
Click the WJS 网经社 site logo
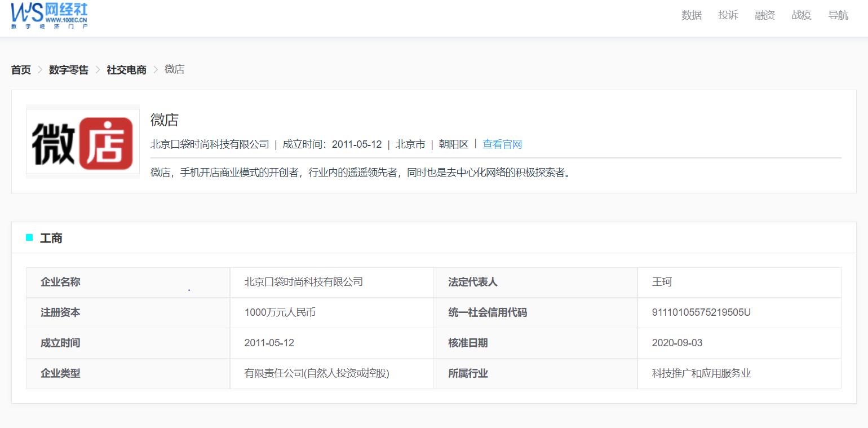pyautogui.click(x=50, y=16)
